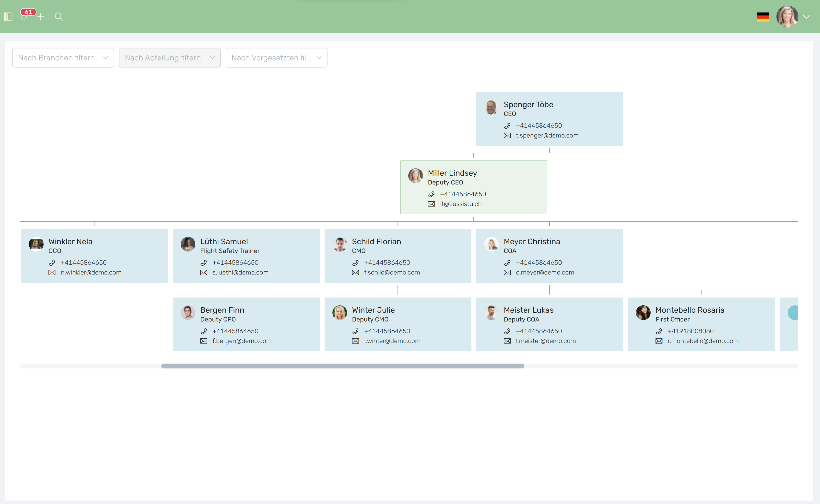Viewport: 820px width, 504px height.
Task: Select the Miller Lindsey name
Action: 452,173
